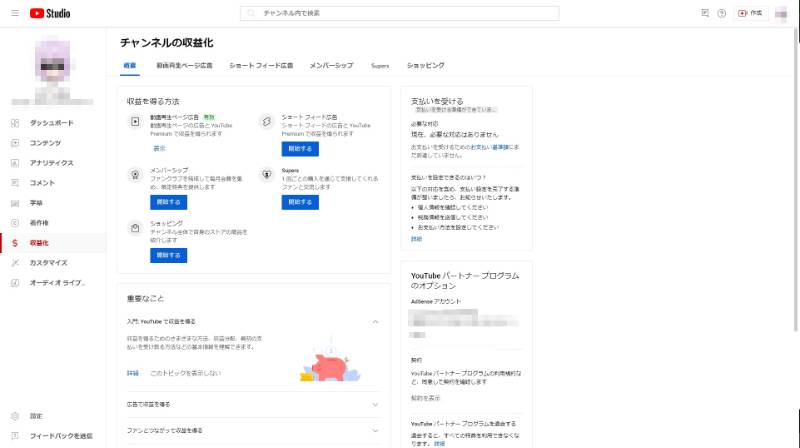Expand the ファンとつながって収益を得る section
The height and width of the screenshot is (448, 800).
tap(375, 431)
